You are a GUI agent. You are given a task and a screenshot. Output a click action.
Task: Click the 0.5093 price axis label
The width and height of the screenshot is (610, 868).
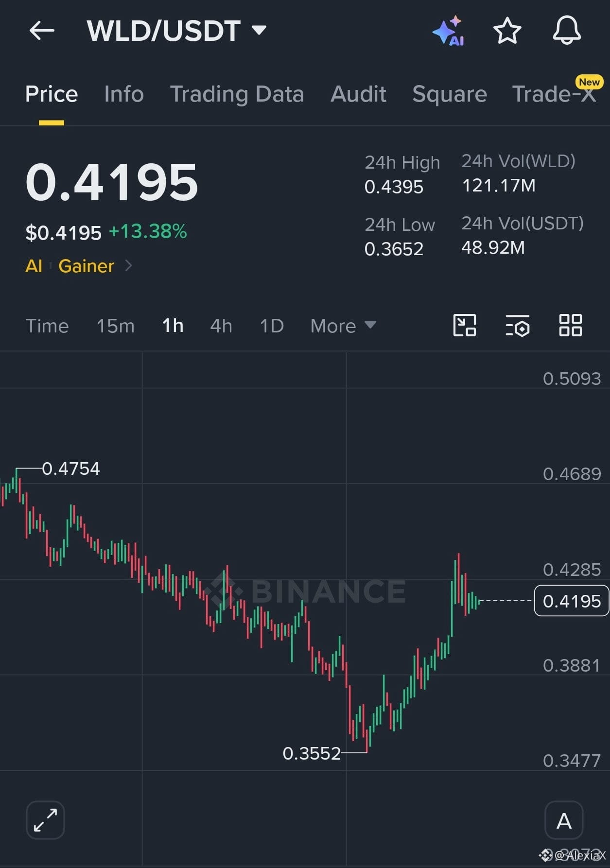(x=572, y=379)
